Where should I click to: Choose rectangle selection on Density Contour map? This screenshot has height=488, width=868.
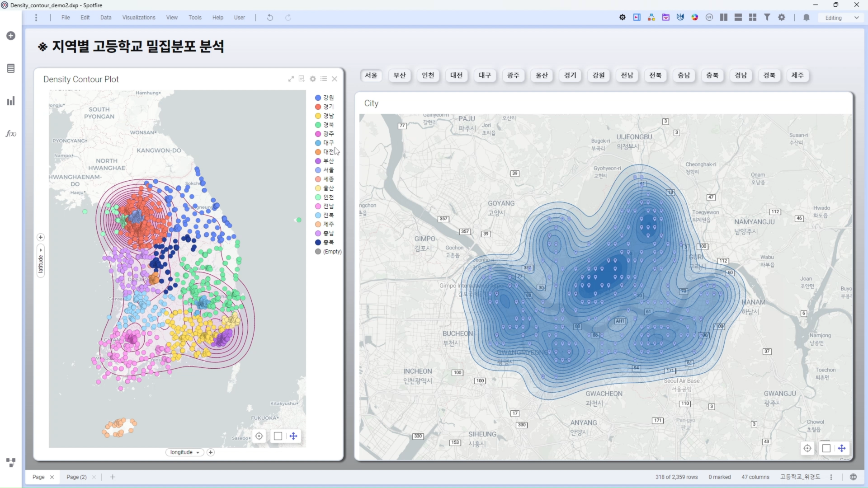tap(278, 436)
